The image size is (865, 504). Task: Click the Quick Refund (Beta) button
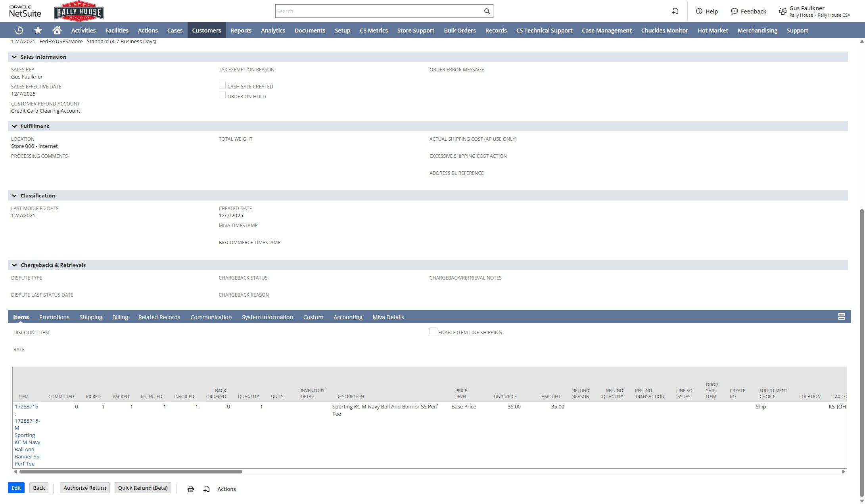click(143, 488)
